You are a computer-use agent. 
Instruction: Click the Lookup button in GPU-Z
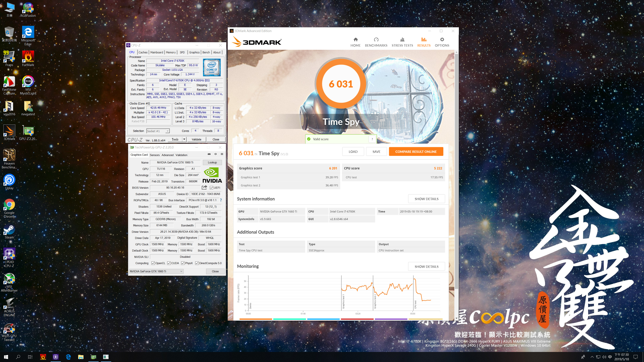(212, 162)
